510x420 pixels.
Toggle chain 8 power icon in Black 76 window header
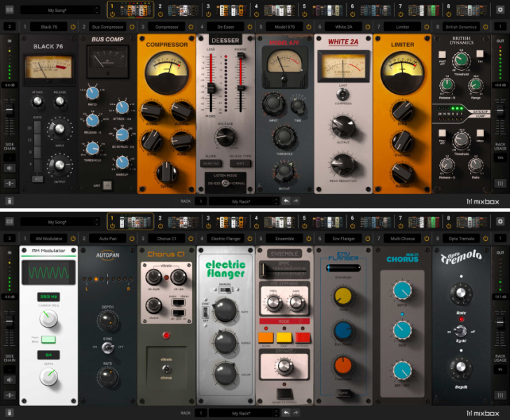pos(448,14)
